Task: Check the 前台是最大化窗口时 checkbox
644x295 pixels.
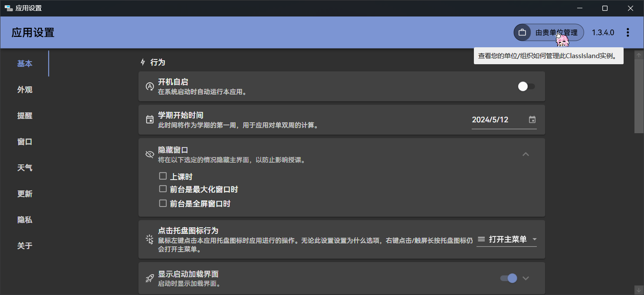Action: pos(163,189)
